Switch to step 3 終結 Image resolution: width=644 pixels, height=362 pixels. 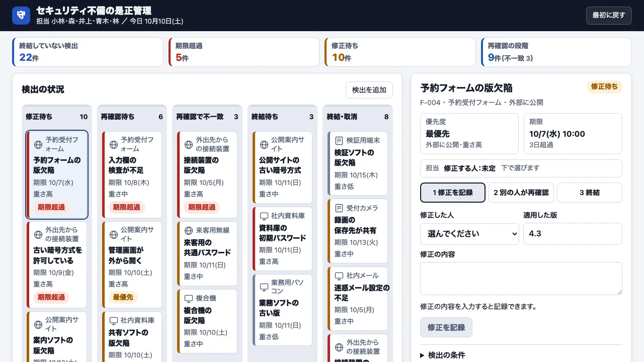[590, 193]
